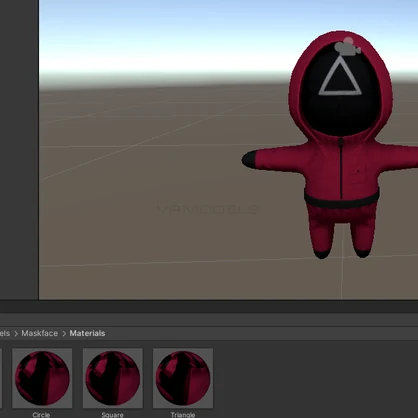Click the partially visible material thumbnail at left edge
The width and height of the screenshot is (418, 418).
(x=1, y=378)
